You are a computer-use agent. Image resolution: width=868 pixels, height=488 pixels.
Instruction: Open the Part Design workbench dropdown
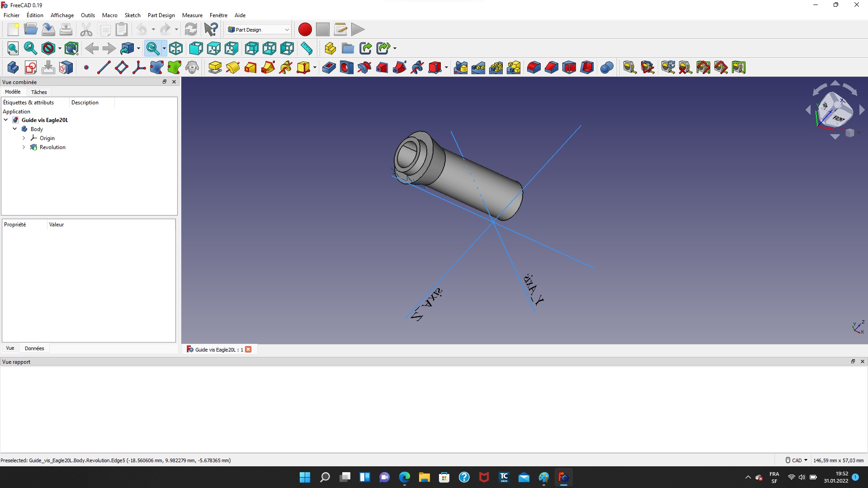pyautogui.click(x=259, y=30)
